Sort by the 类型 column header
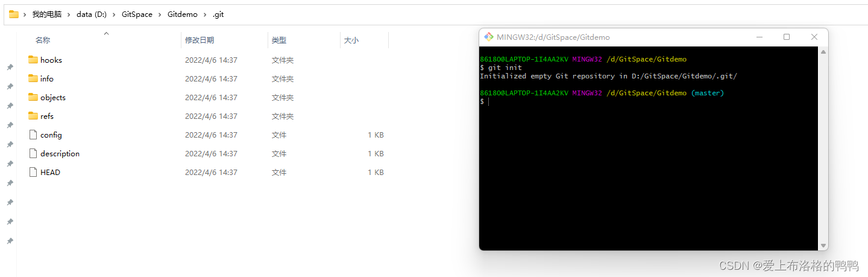868x277 pixels. click(x=279, y=40)
